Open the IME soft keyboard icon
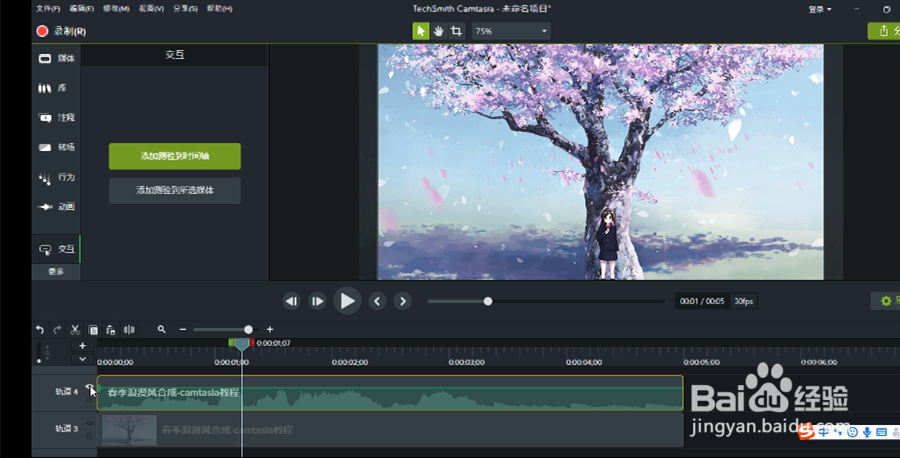The image size is (900, 458). point(881,432)
